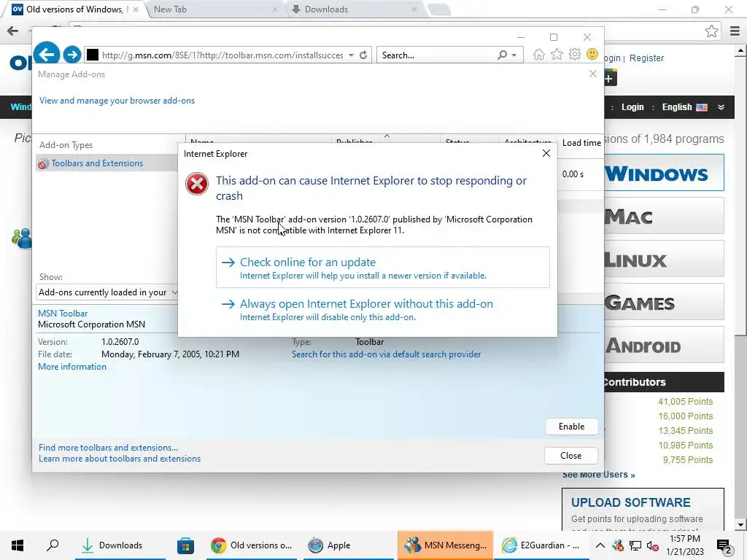Image resolution: width=747 pixels, height=560 pixels.
Task: Refresh the page in Internet Explorer
Action: coord(363,55)
